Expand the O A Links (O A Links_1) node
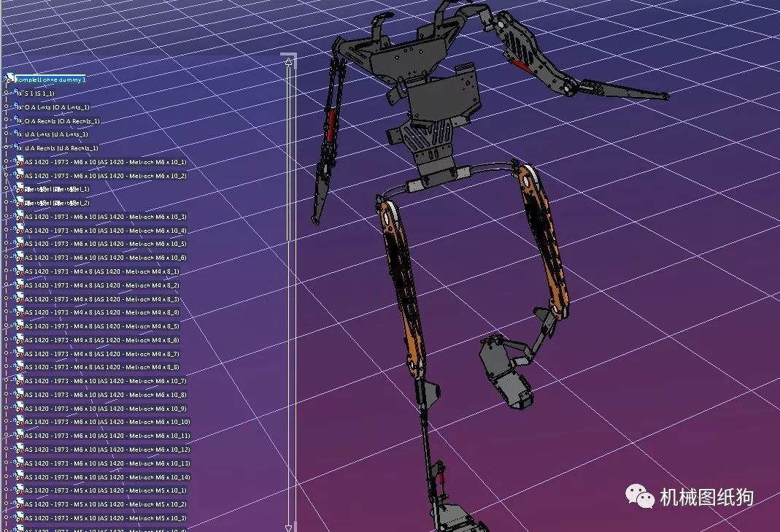The height and width of the screenshot is (532, 780). pos(7,107)
